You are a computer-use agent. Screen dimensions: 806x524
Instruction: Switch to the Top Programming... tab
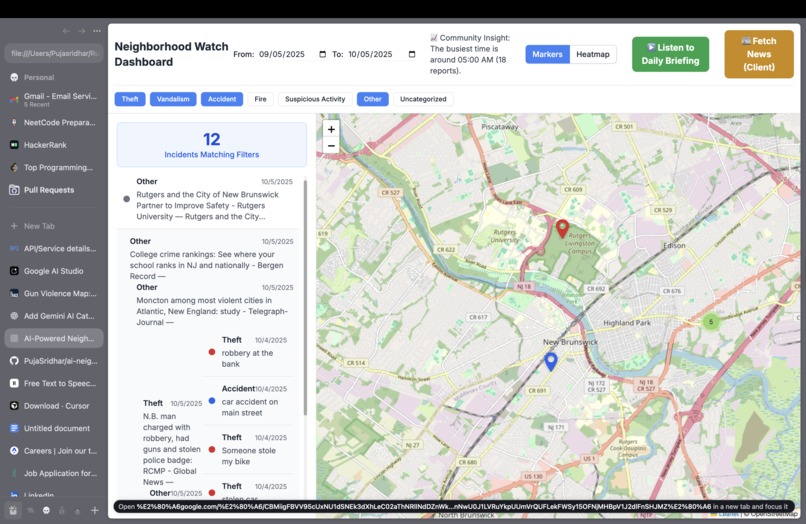(x=54, y=167)
